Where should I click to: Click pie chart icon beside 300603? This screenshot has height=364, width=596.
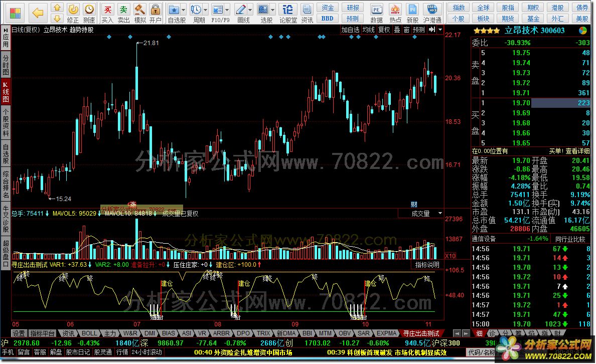coord(582,31)
